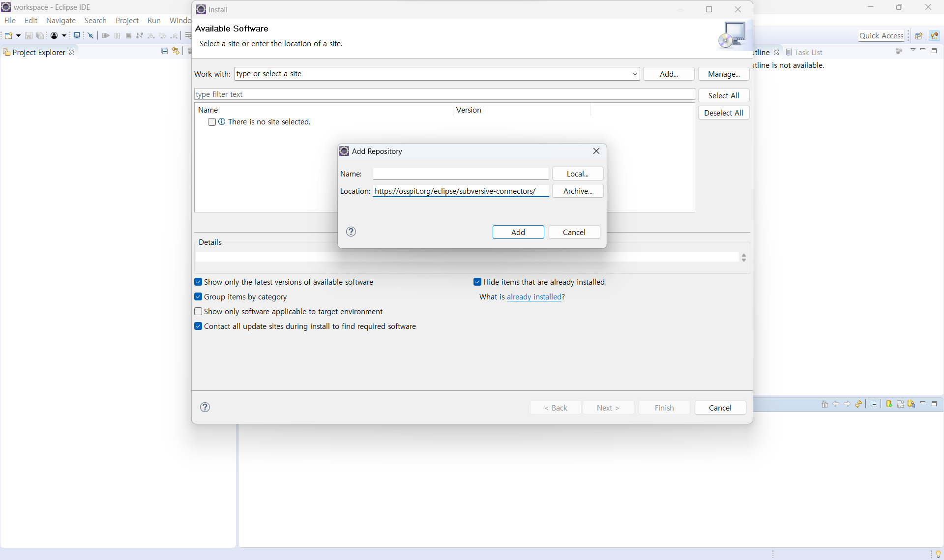
Task: Click the Add button in Add Repository
Action: click(518, 232)
